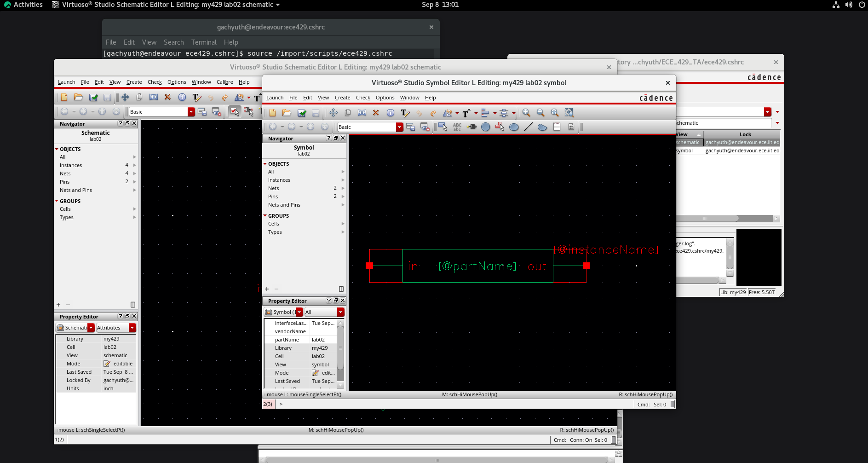
Task: Open object properties info icon in Symbol Editor
Action: pyautogui.click(x=391, y=113)
